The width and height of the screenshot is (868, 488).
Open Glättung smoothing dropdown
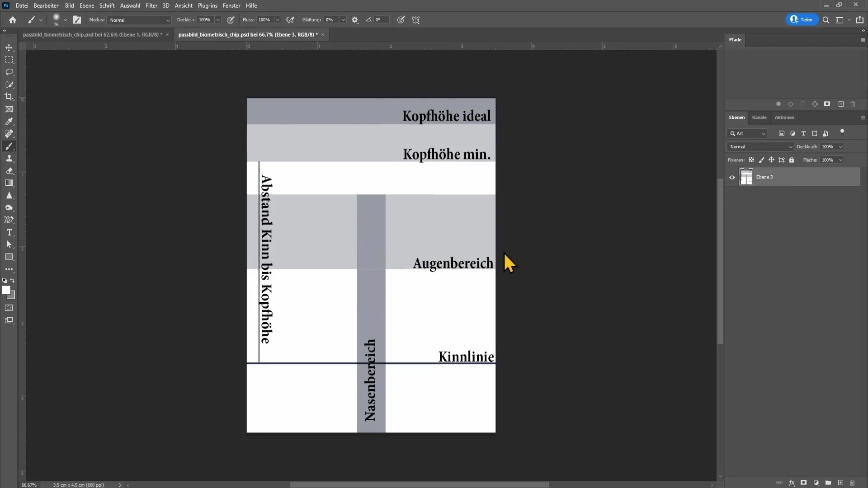click(x=343, y=20)
